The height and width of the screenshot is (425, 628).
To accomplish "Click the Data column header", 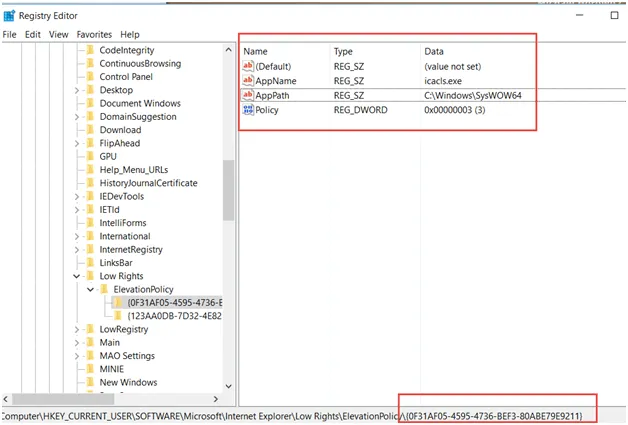I will click(x=435, y=51).
